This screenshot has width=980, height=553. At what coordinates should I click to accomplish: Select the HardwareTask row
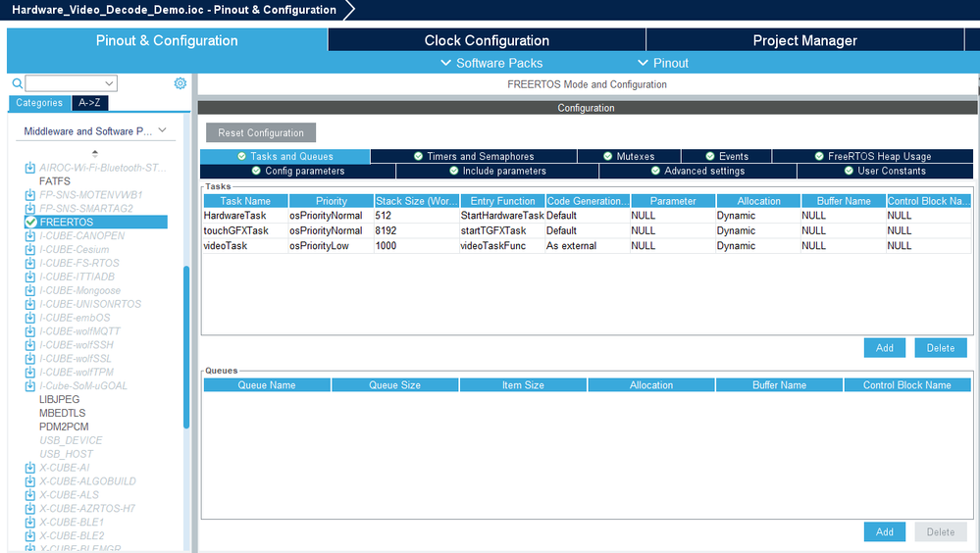[x=587, y=216]
